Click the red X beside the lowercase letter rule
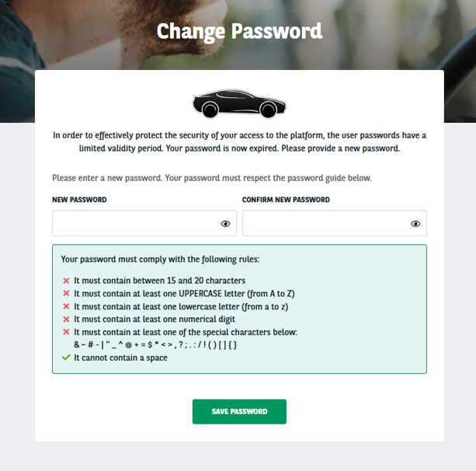 tap(66, 306)
